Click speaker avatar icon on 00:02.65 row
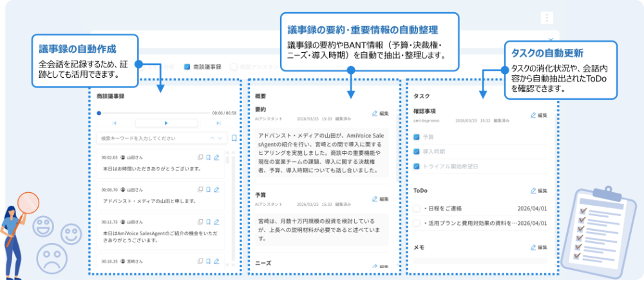The image size is (644, 281). click(x=122, y=157)
